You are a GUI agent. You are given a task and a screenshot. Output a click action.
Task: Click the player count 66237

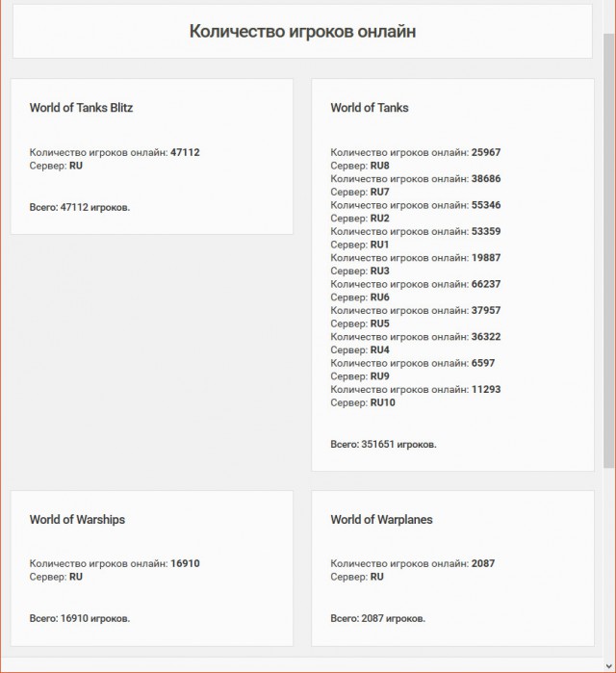pos(486,284)
